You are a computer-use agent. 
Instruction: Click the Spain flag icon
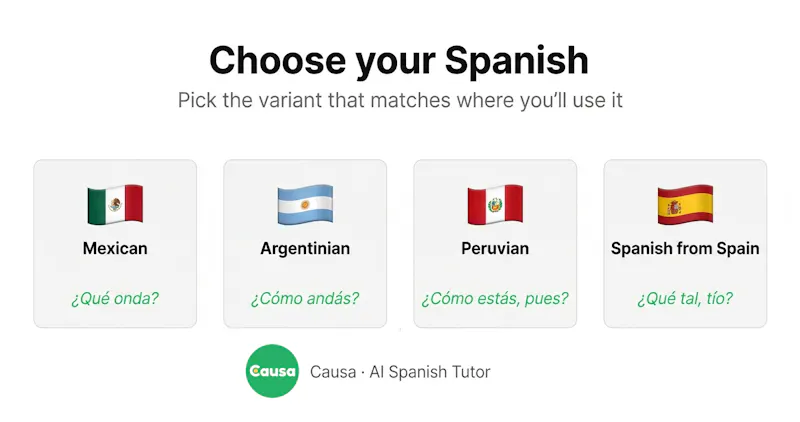pos(685,205)
